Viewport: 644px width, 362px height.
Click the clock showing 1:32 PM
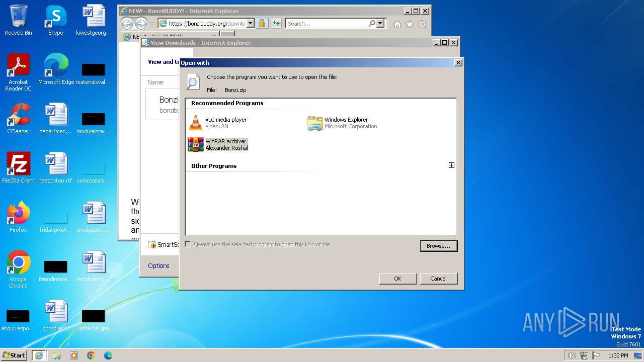(618, 355)
